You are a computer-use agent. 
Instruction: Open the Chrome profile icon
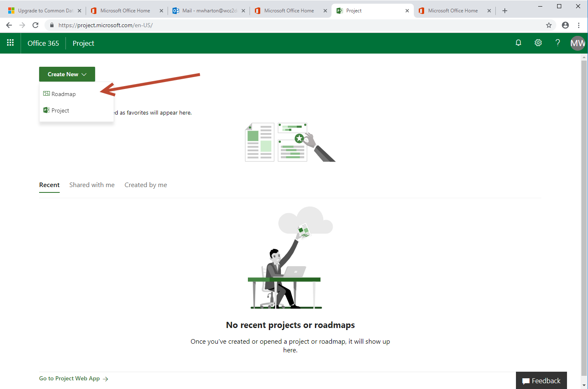[x=565, y=25]
